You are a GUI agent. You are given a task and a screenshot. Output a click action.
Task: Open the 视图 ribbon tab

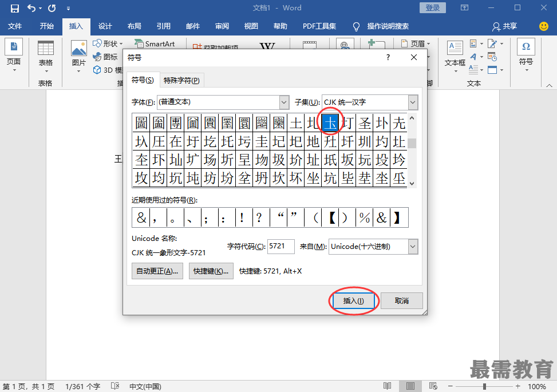pos(251,26)
